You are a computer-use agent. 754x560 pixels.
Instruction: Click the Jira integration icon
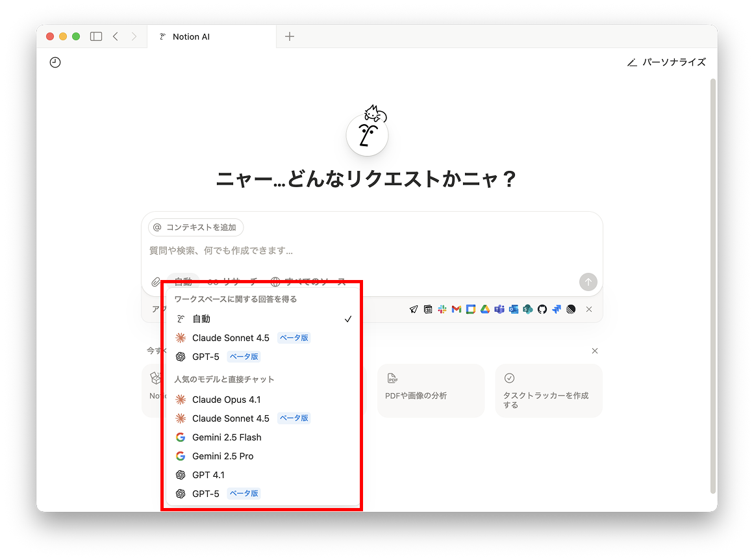pyautogui.click(x=557, y=309)
